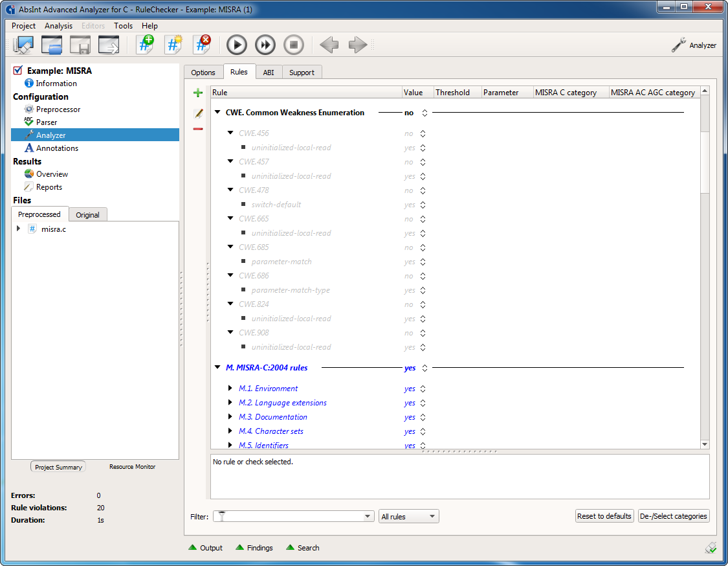Click the save project floppy icon
This screenshot has height=566, width=728.
coord(80,45)
